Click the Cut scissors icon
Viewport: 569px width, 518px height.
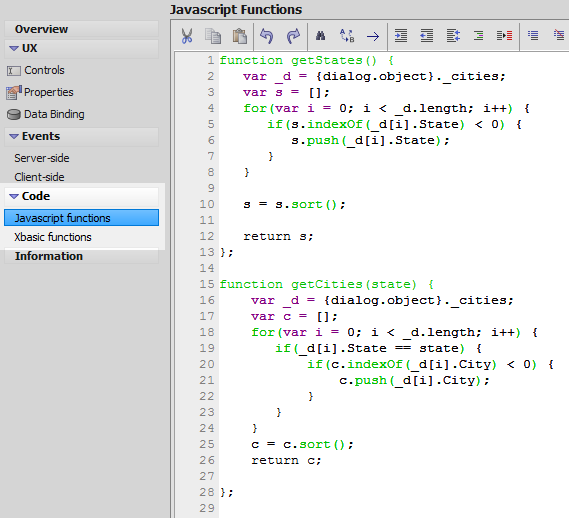[187, 36]
